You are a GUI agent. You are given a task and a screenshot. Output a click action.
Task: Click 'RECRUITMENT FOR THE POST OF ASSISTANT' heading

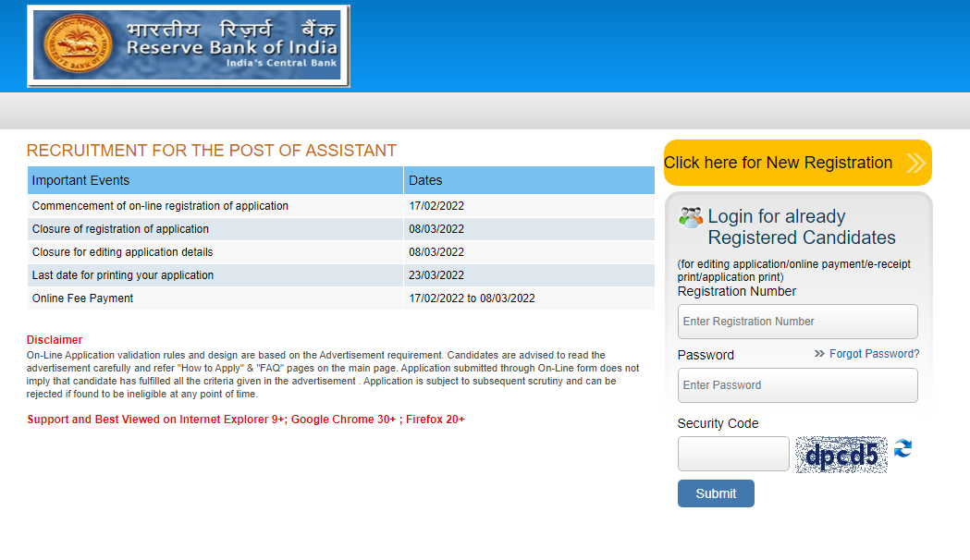(x=212, y=151)
